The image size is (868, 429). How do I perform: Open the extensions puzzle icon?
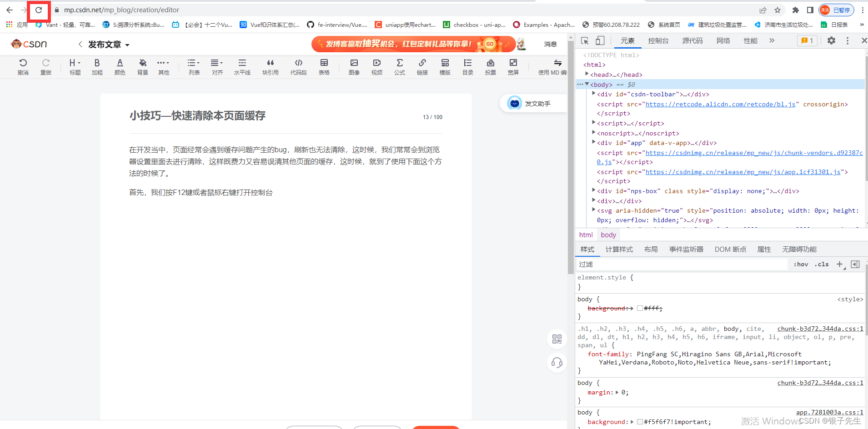(x=795, y=10)
